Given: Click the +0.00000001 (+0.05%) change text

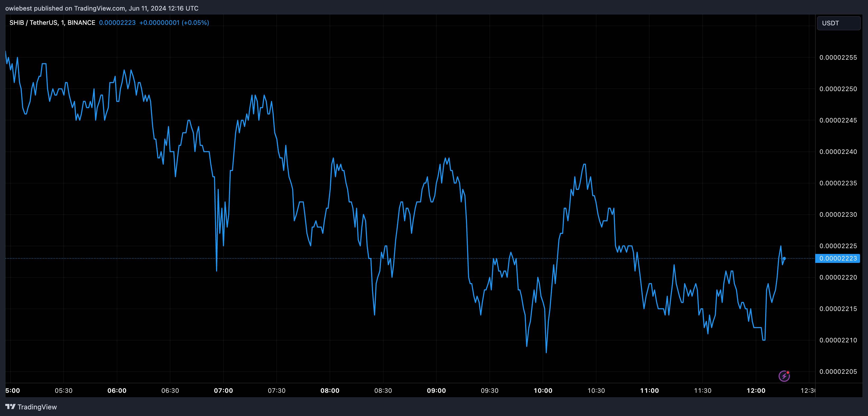Looking at the screenshot, I should [x=174, y=22].
